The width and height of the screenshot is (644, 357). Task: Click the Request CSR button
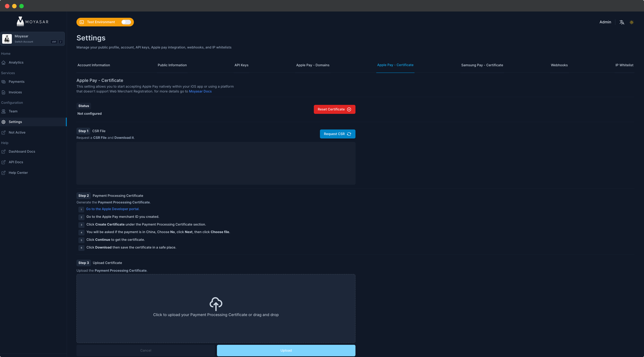[x=337, y=134]
